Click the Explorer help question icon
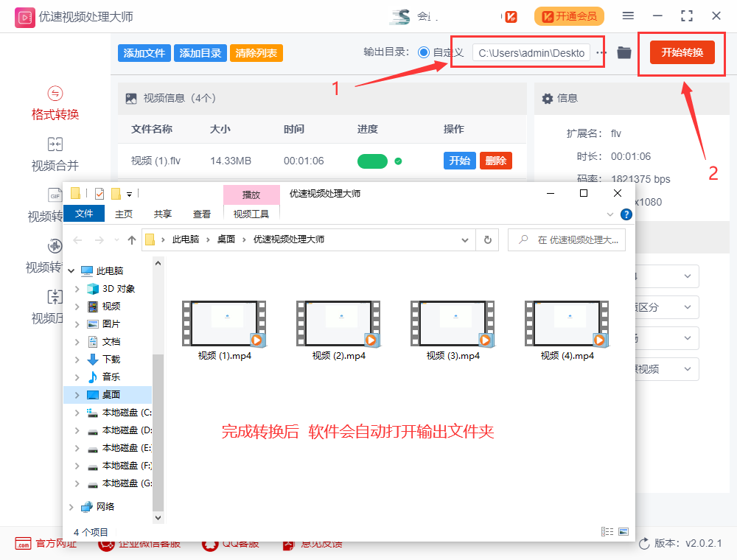This screenshot has width=737, height=560. [x=626, y=214]
